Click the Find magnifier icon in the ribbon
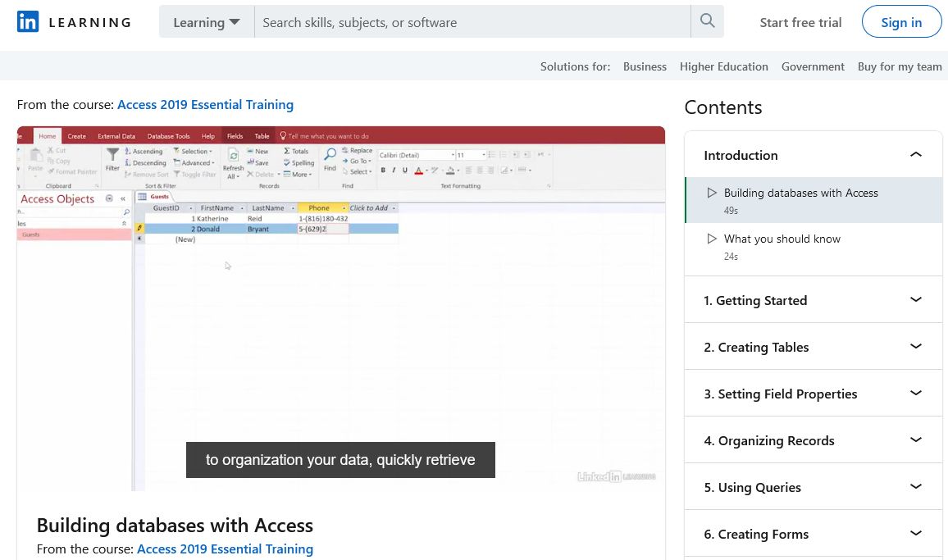 (x=330, y=153)
